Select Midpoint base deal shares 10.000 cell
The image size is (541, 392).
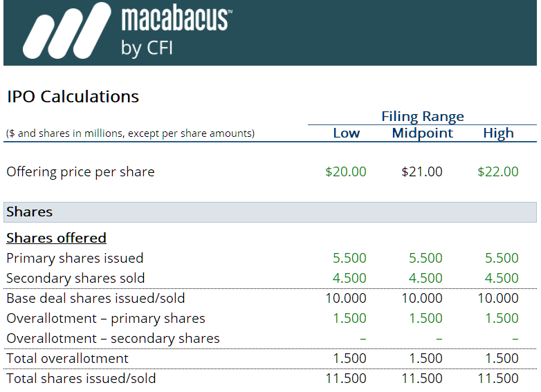coord(422,299)
